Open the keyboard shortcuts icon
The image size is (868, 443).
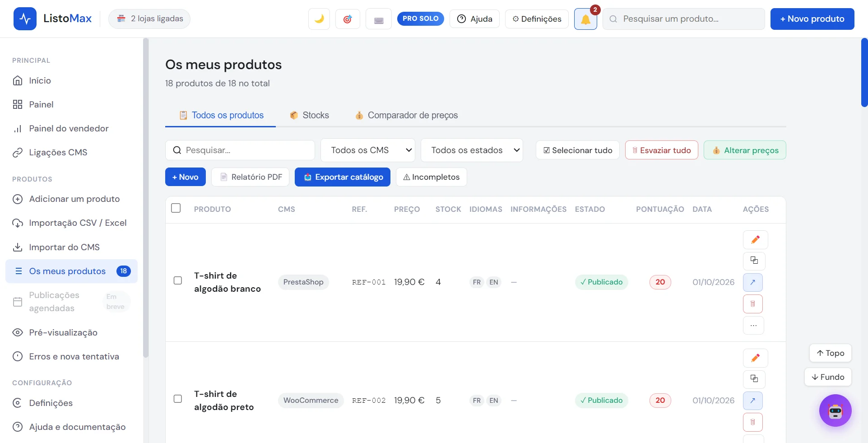[379, 19]
